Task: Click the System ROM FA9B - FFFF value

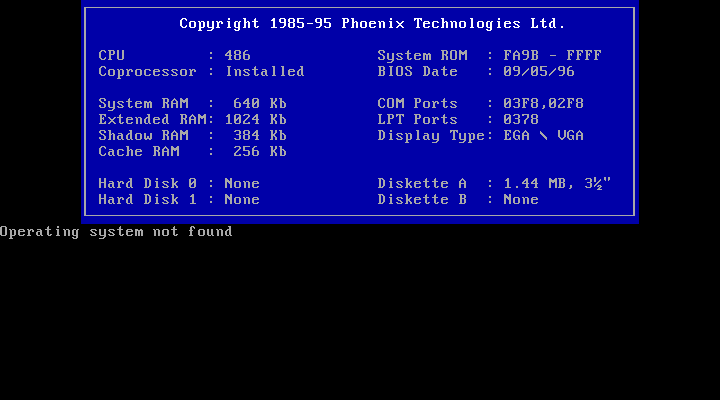Action: pos(552,55)
